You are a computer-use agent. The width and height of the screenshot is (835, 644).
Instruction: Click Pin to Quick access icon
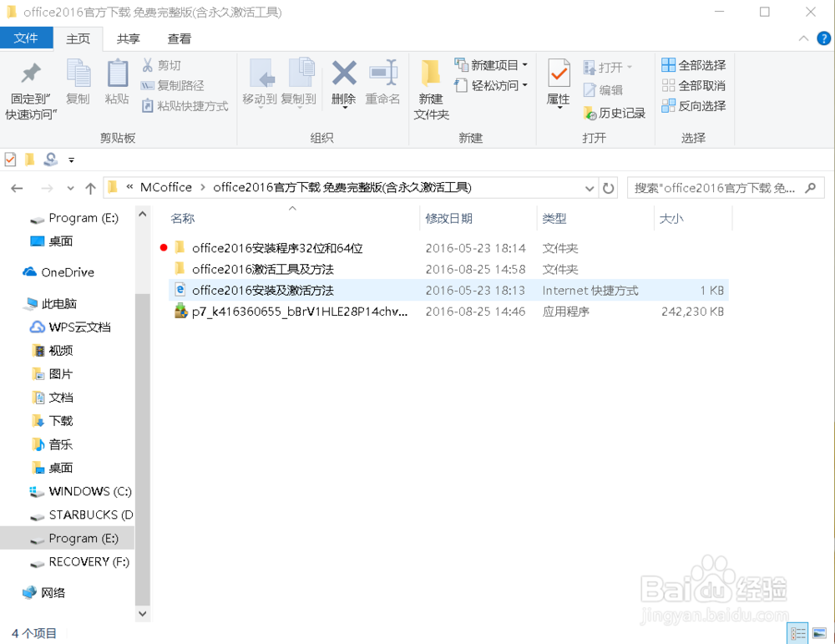click(x=31, y=74)
